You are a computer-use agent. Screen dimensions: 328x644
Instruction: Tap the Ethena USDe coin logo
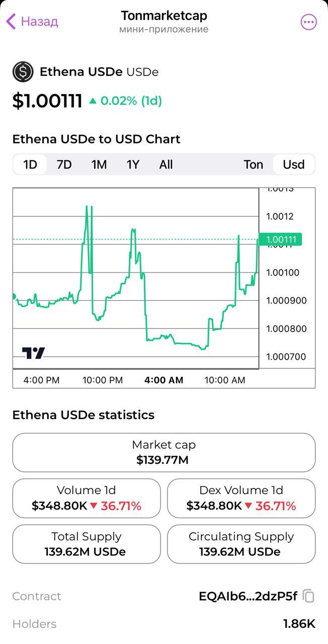[23, 72]
